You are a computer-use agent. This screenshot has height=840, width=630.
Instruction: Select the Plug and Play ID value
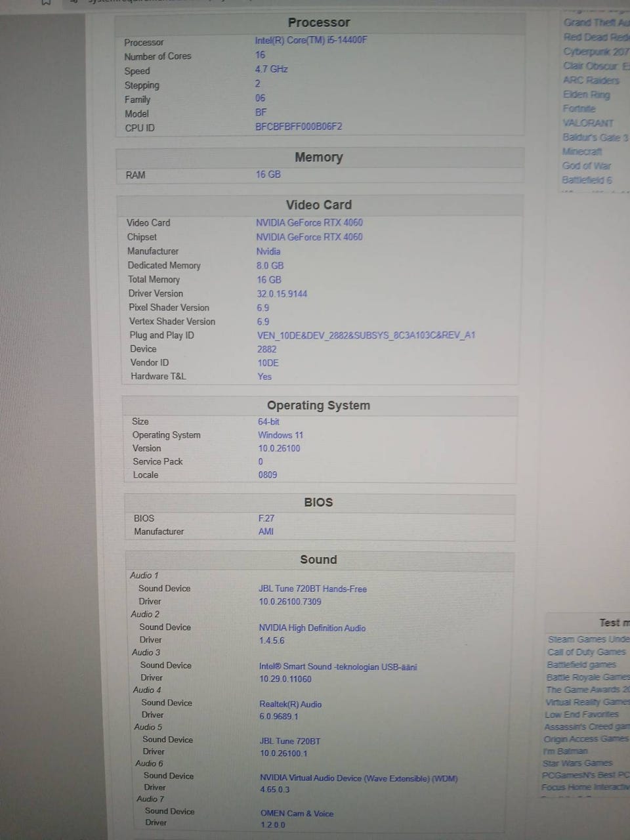tap(366, 335)
